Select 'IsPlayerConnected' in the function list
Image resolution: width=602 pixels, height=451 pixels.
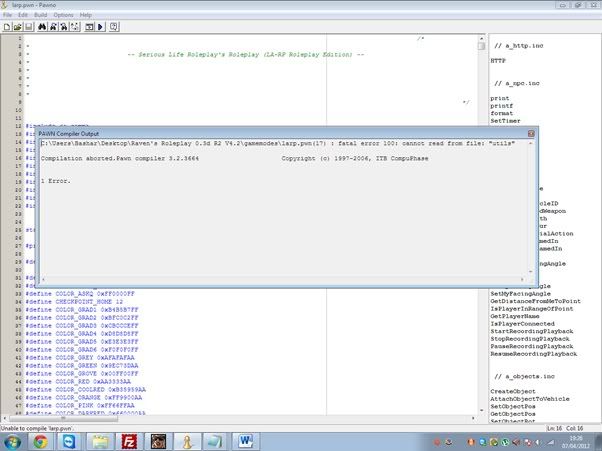pos(523,324)
